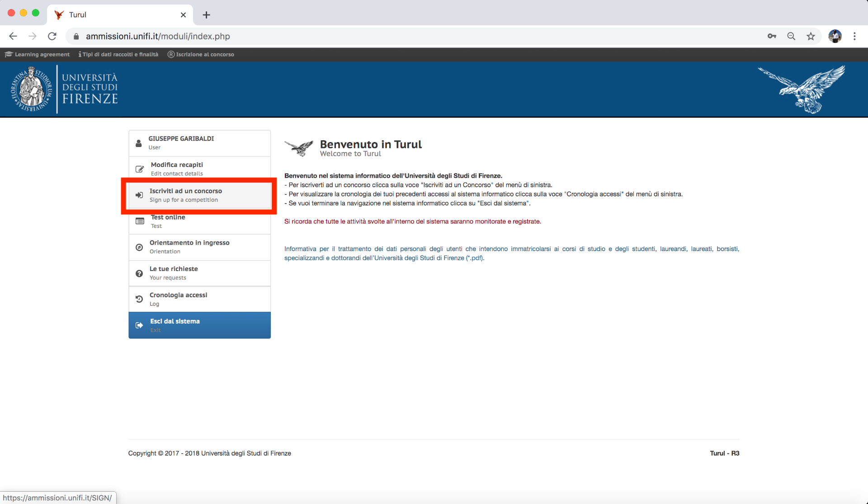
Task: Open saved passwords key icon
Action: pyautogui.click(x=772, y=36)
